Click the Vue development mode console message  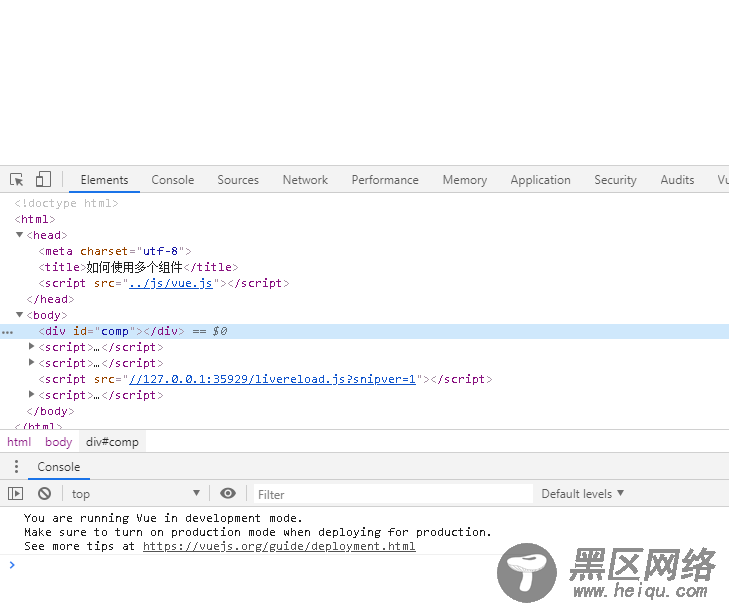[x=258, y=532]
